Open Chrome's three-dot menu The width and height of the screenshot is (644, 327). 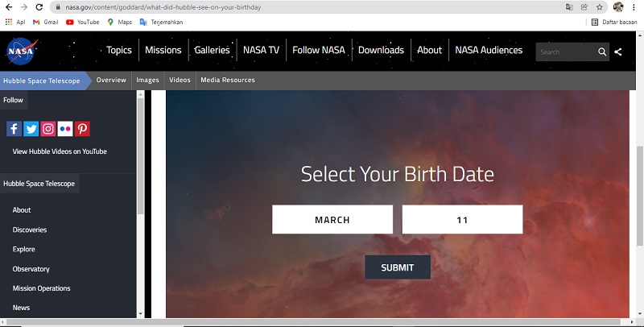click(634, 7)
